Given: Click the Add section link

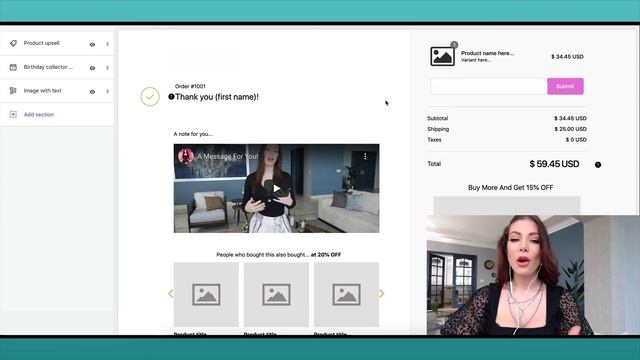Looking at the screenshot, I should coord(39,115).
